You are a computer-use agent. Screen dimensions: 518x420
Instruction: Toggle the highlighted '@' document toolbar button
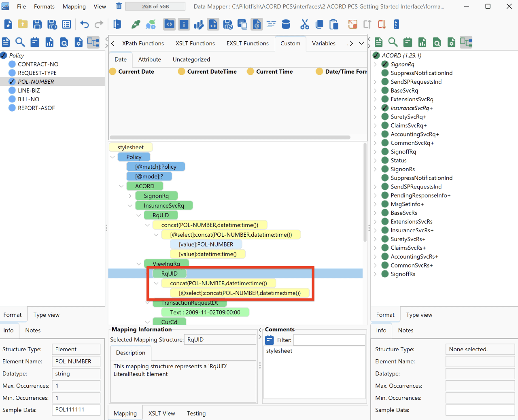[x=257, y=24]
